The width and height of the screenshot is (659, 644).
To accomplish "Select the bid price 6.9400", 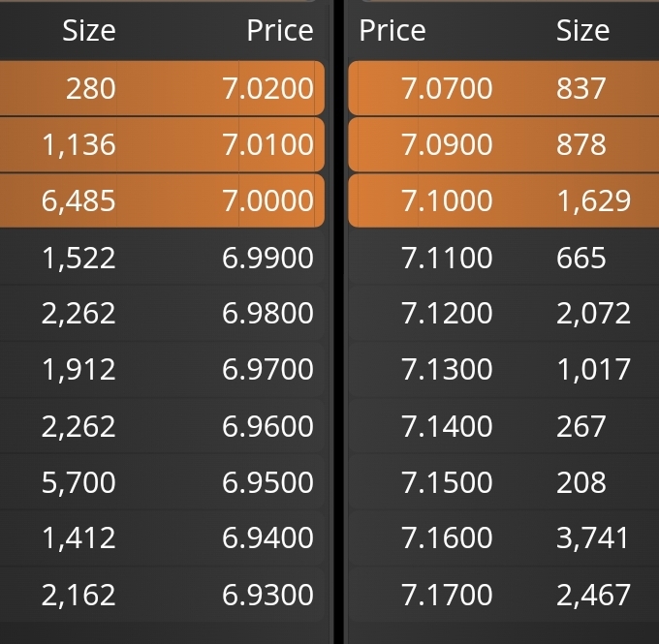I will tap(267, 537).
